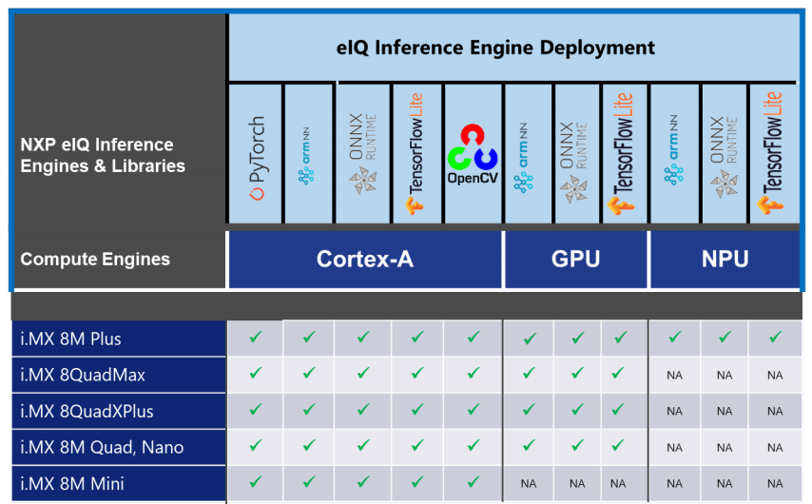Click the TensorFlow Lite logo above GPU

(x=622, y=153)
